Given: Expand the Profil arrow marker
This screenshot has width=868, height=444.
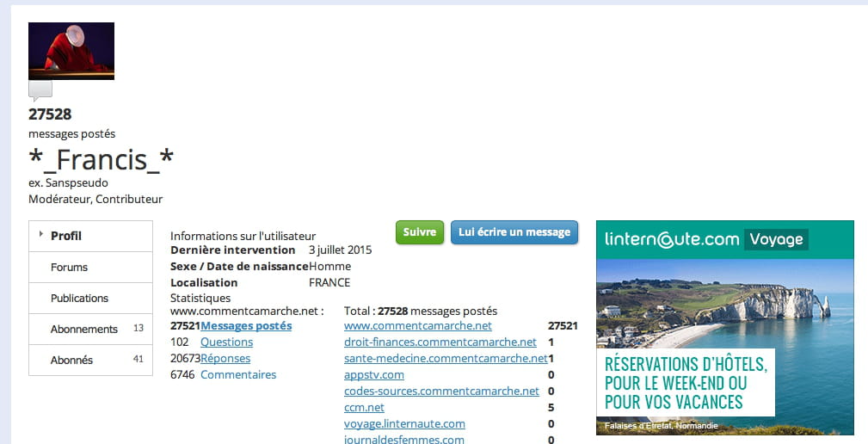Looking at the screenshot, I should (40, 234).
